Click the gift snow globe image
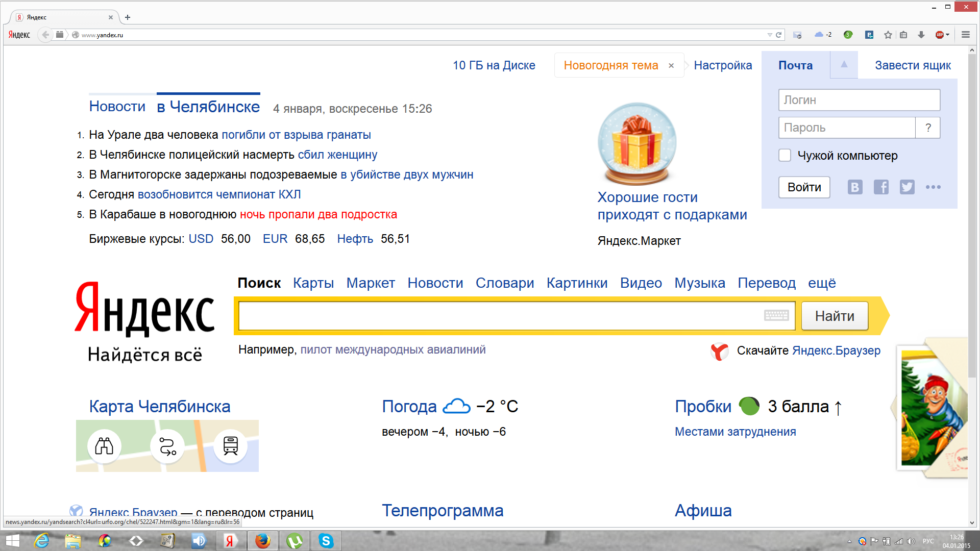 click(x=637, y=144)
